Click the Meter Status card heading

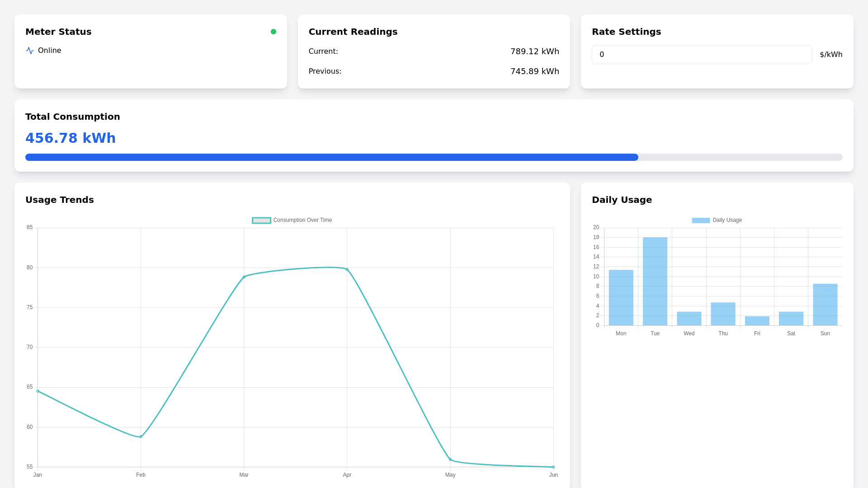58,32
